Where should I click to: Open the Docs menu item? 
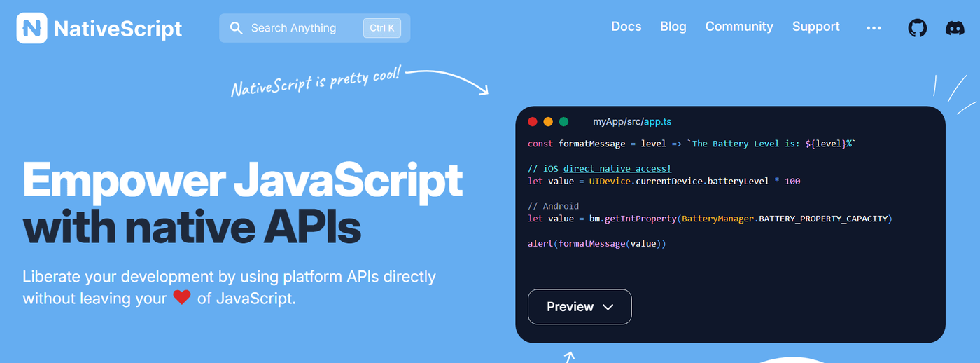tap(626, 27)
